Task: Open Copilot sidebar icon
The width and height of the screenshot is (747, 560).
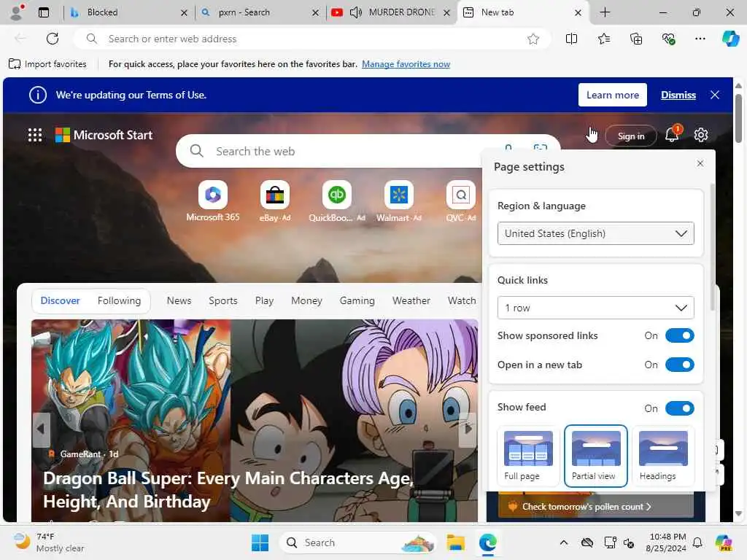Action: (730, 39)
